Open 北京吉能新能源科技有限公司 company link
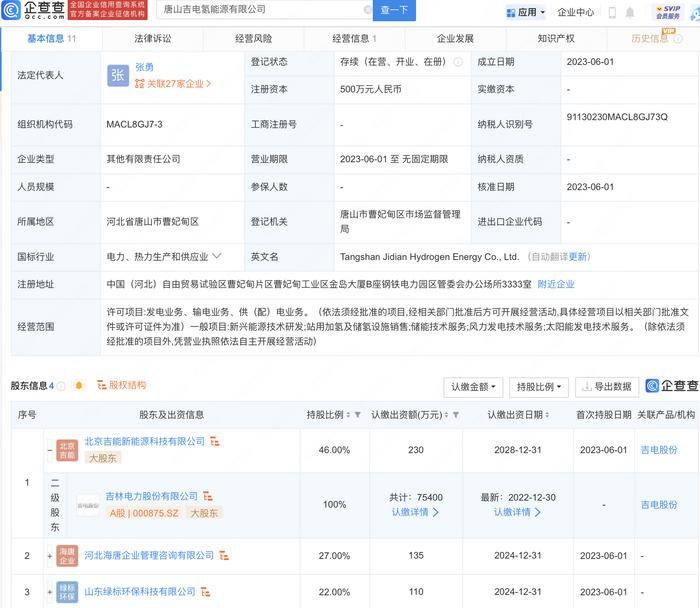700x608 pixels. 145,441
